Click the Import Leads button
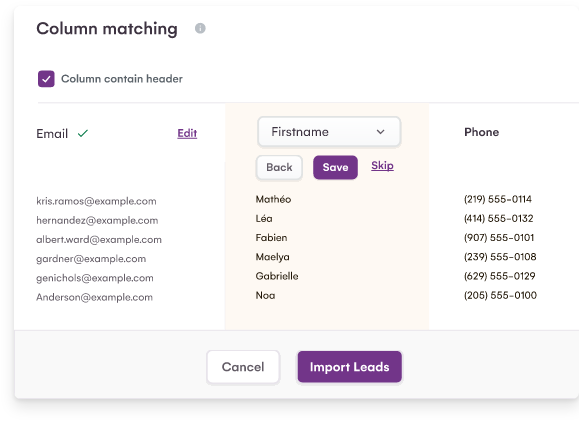 (x=350, y=367)
